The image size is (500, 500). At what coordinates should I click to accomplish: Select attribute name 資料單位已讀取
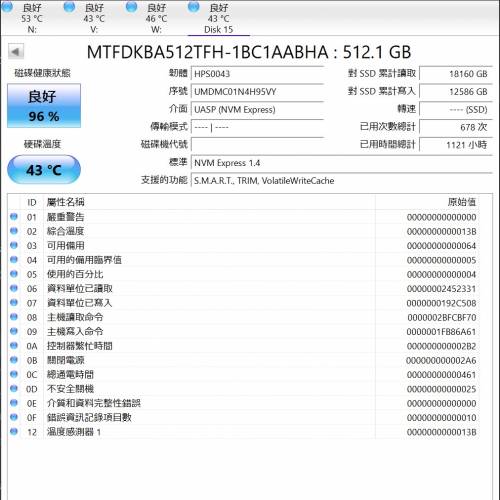80,289
